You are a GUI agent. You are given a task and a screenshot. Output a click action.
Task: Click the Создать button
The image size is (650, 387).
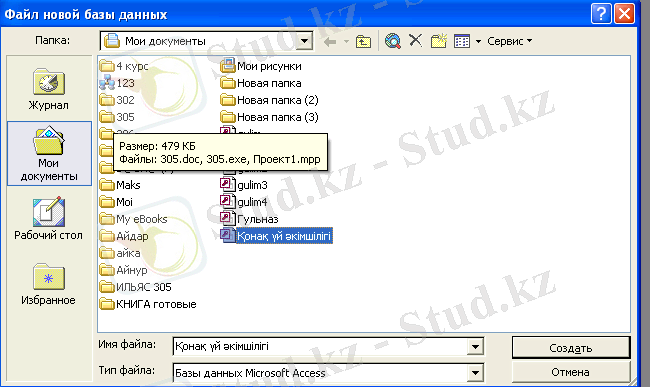(571, 348)
